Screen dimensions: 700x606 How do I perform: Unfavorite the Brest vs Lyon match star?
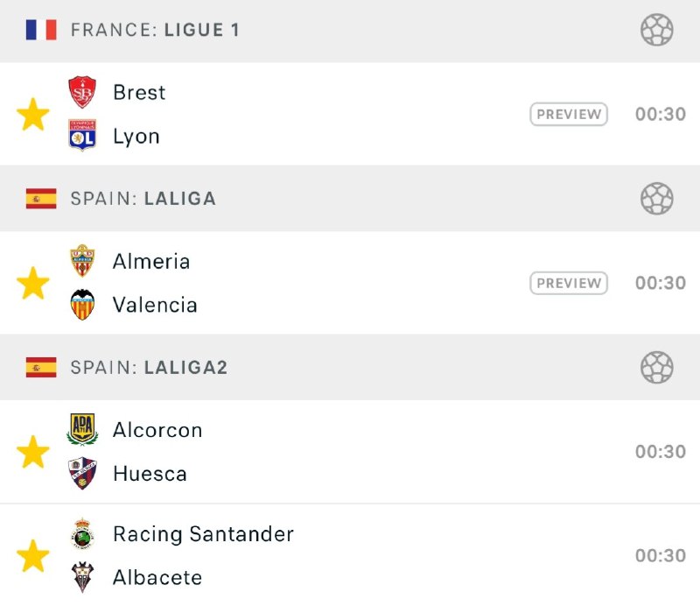(x=33, y=115)
